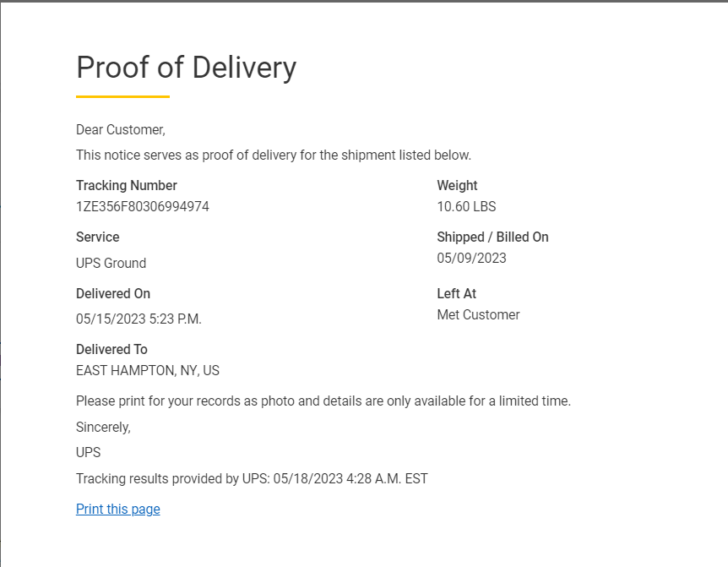Click the Weight label

(457, 186)
